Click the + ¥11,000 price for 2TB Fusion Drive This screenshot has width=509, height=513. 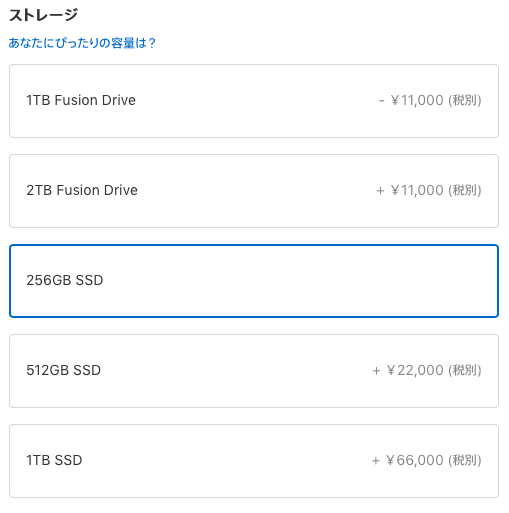[410, 190]
